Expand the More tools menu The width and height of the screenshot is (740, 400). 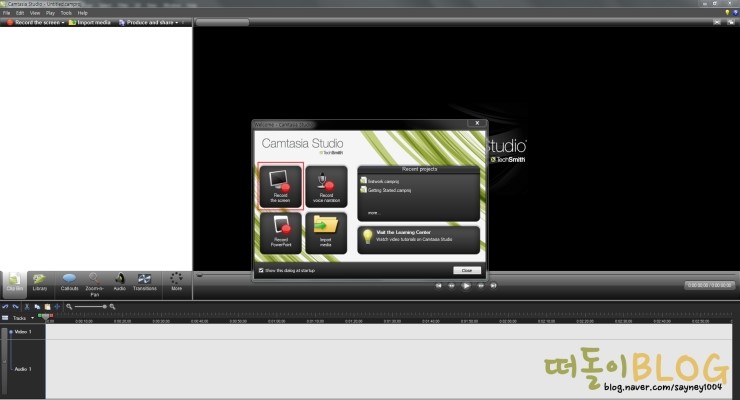(x=176, y=284)
